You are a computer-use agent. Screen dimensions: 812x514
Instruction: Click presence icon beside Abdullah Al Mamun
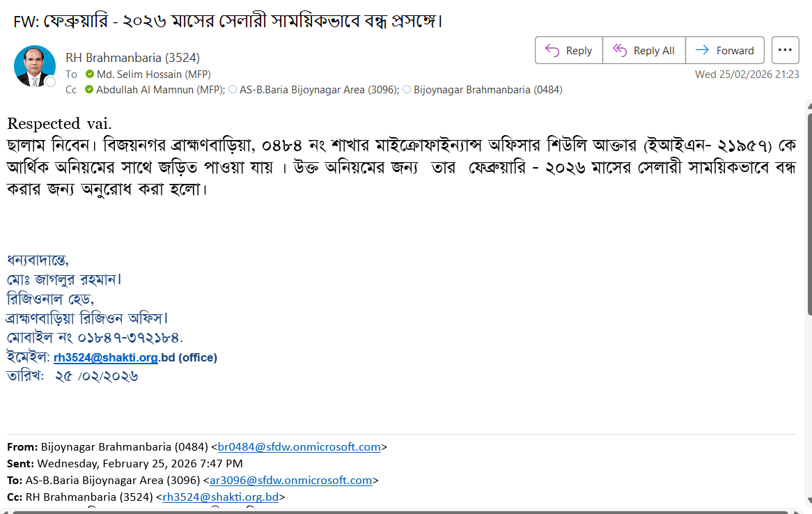tap(89, 90)
